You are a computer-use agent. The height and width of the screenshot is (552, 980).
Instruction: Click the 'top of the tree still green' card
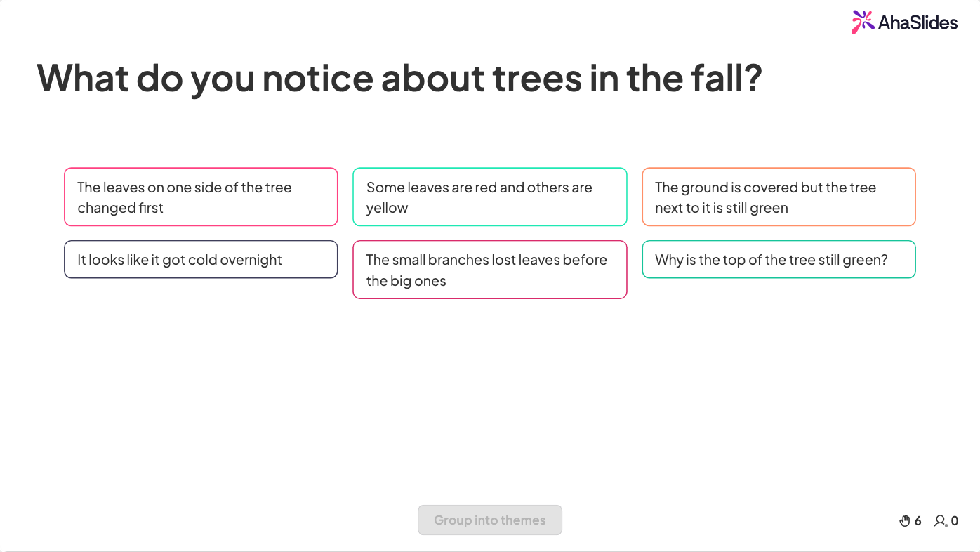click(x=779, y=260)
